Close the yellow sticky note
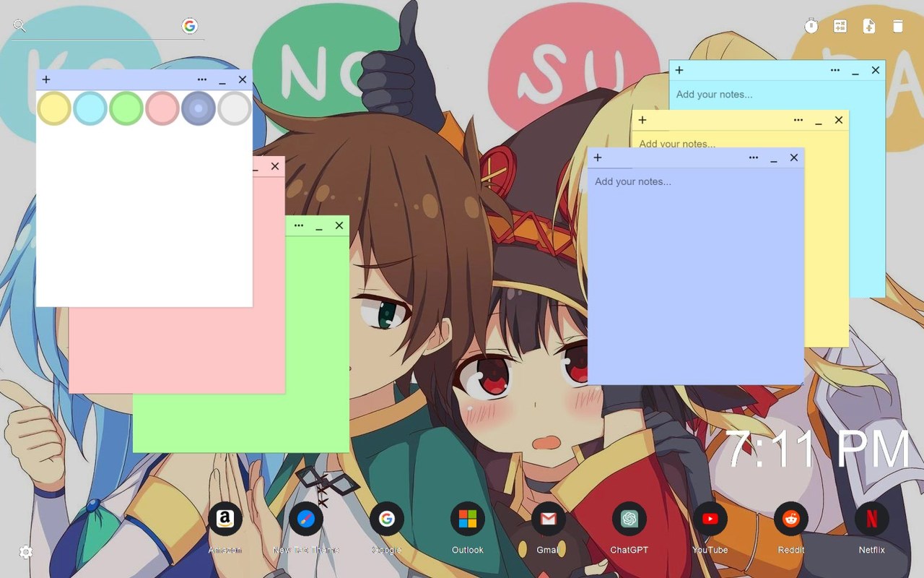Screen dimensions: 924x578 839,120
